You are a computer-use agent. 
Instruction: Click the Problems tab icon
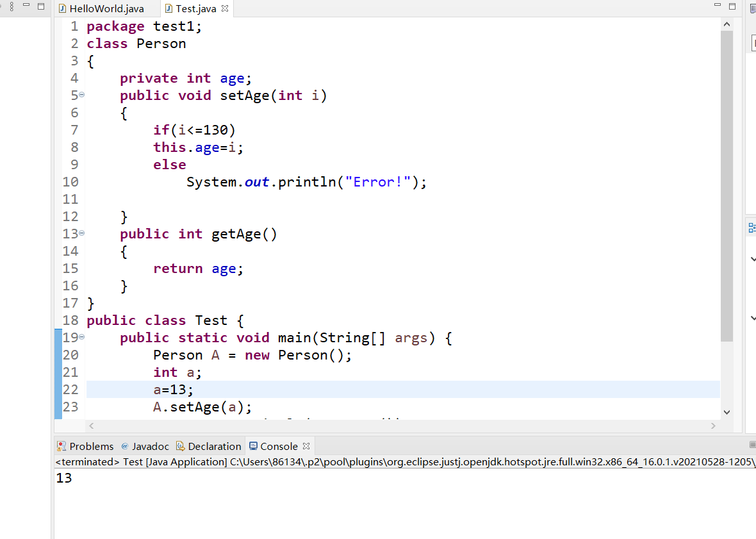(x=62, y=446)
